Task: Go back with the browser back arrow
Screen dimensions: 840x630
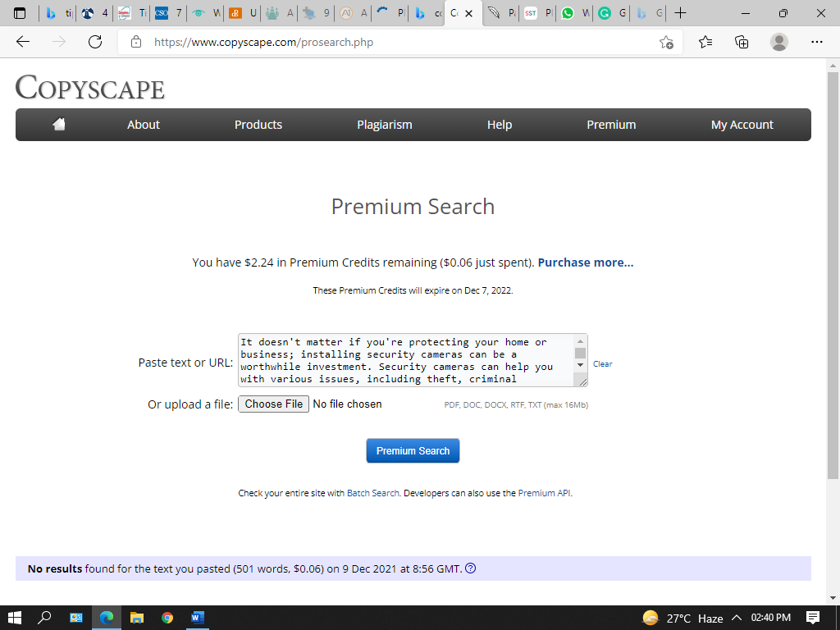Action: click(x=22, y=42)
